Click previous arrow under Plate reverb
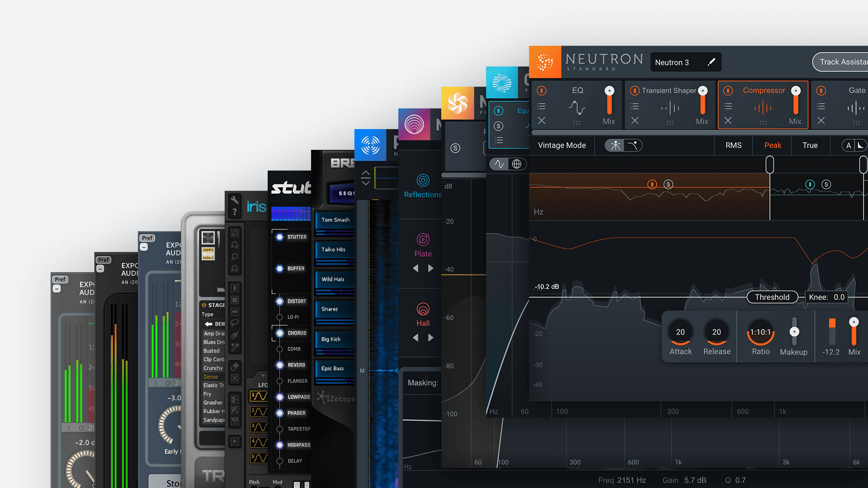The image size is (868, 488). tap(416, 268)
